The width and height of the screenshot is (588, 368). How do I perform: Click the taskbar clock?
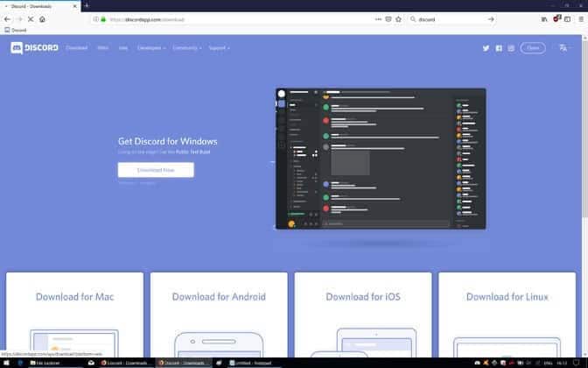point(562,363)
